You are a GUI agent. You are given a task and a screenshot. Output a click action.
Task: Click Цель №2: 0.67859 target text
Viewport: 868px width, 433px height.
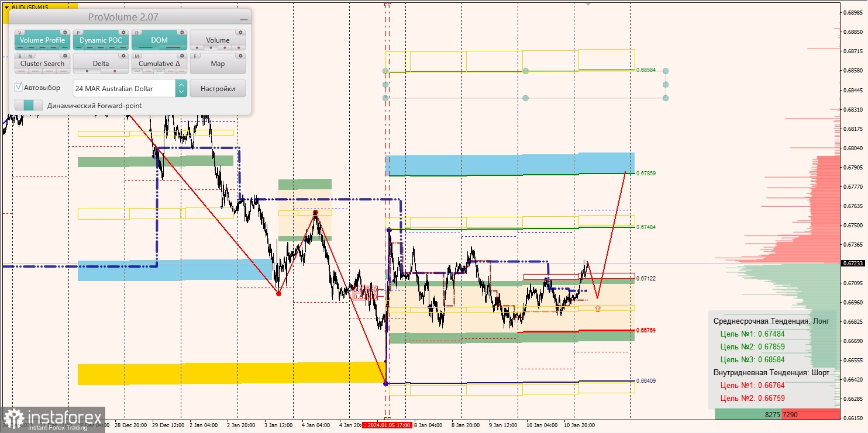752,347
